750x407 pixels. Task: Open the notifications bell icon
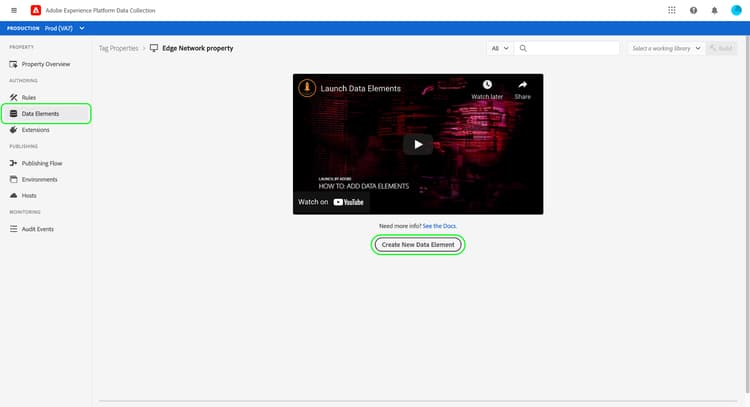(x=714, y=10)
